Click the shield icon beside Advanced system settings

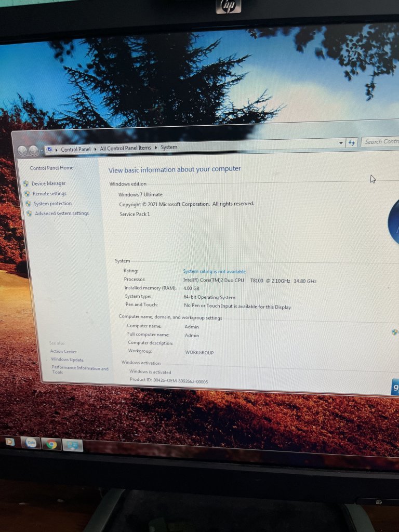click(x=29, y=214)
